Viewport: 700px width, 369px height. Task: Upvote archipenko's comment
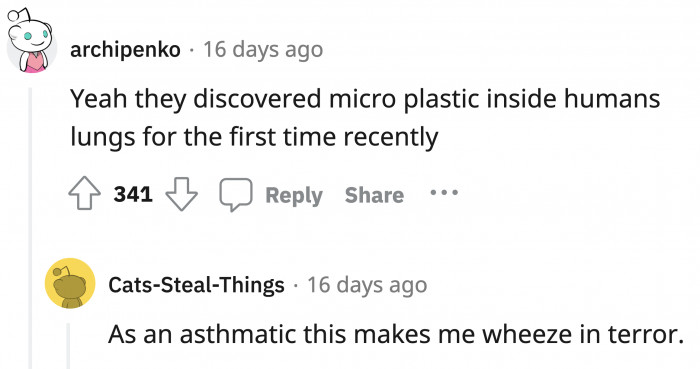pos(84,195)
